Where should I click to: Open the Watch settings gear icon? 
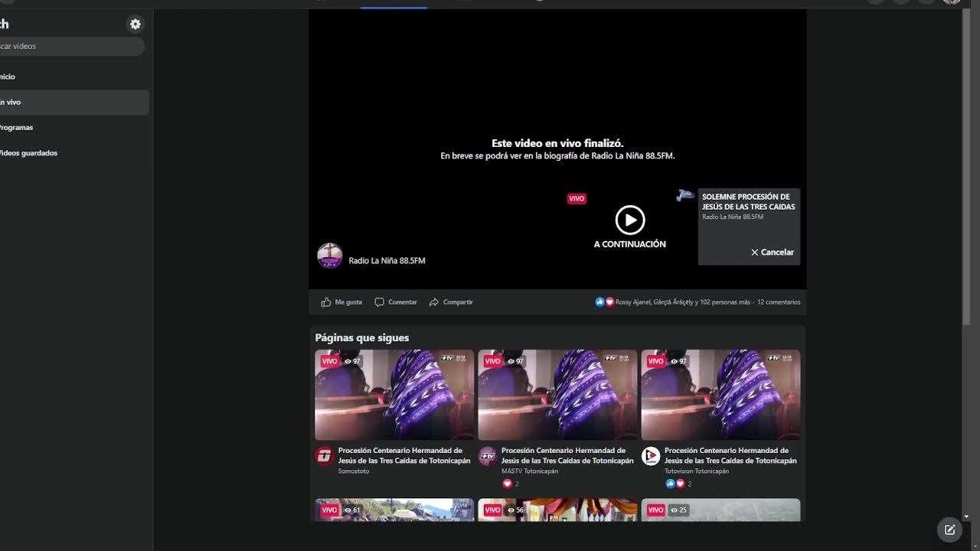[x=136, y=24]
